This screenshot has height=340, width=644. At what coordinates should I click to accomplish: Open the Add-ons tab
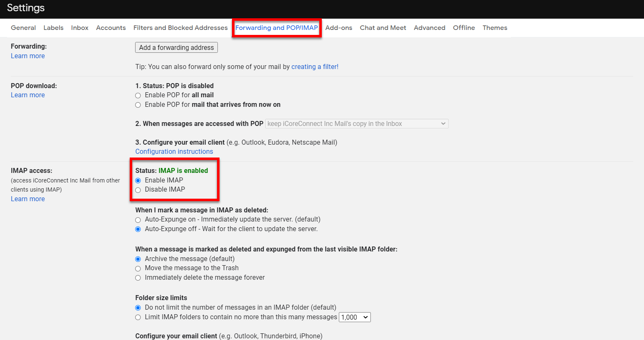pyautogui.click(x=338, y=27)
